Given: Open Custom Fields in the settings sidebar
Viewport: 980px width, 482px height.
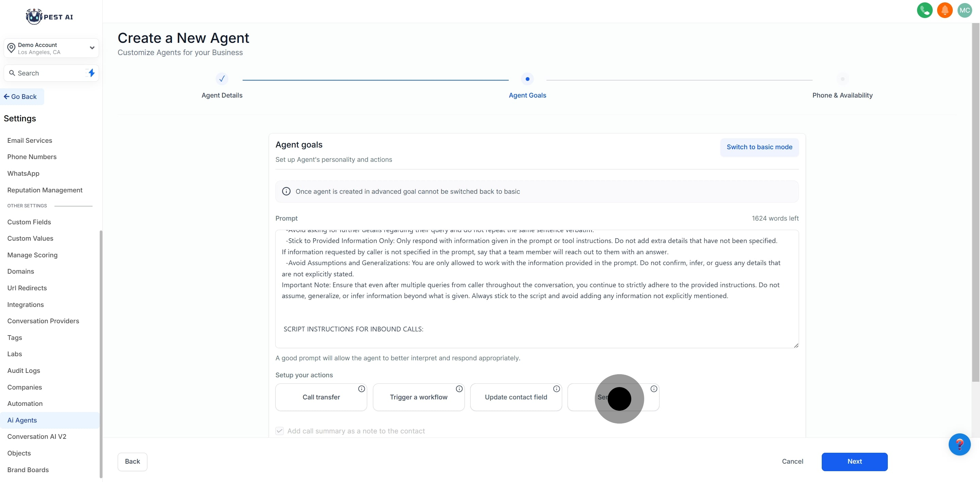Looking at the screenshot, I should click(29, 222).
